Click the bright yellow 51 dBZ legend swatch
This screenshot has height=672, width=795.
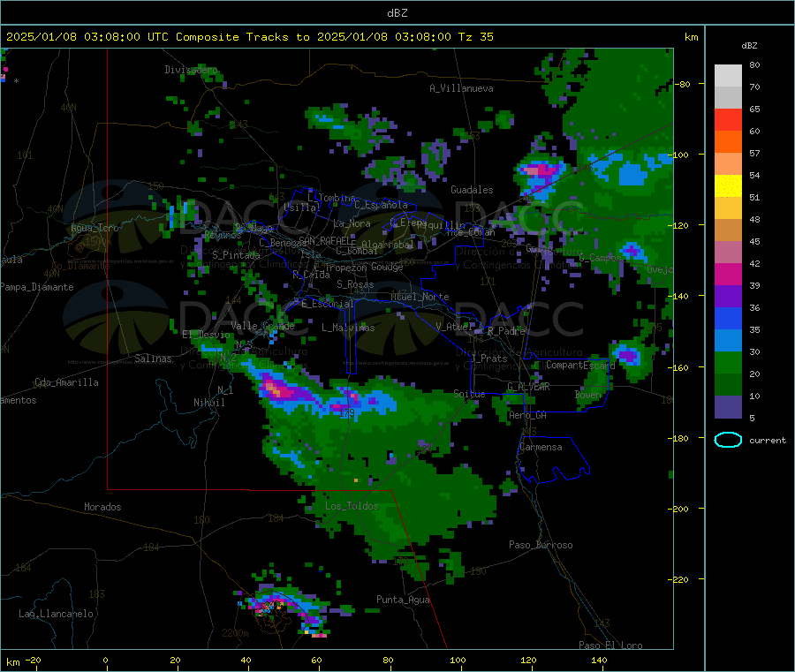[728, 186]
